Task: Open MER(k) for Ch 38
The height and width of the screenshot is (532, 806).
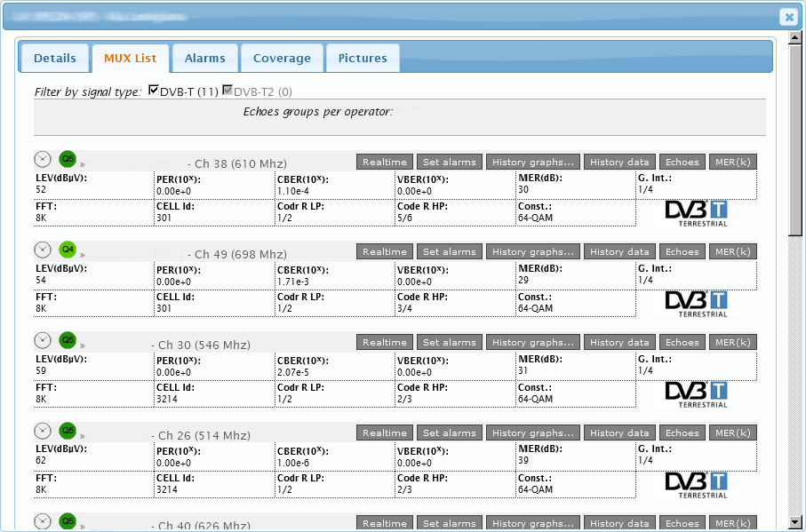Action: (733, 162)
